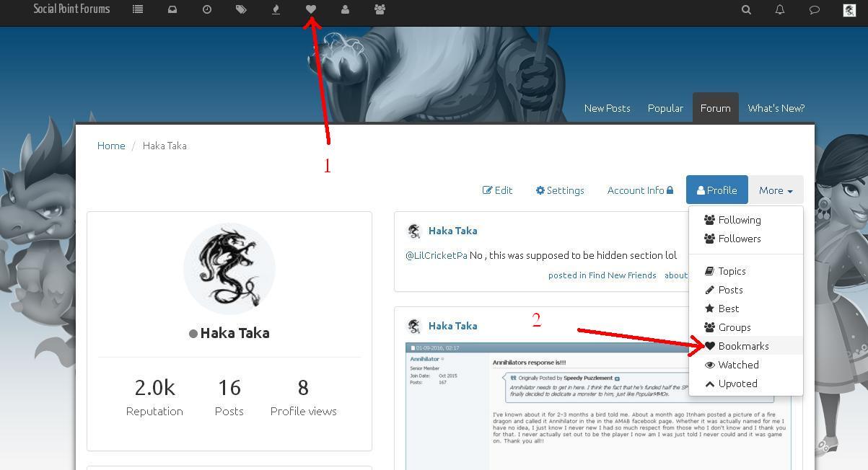868x470 pixels.
Task: Click small avatar on second post
Action: 414,326
